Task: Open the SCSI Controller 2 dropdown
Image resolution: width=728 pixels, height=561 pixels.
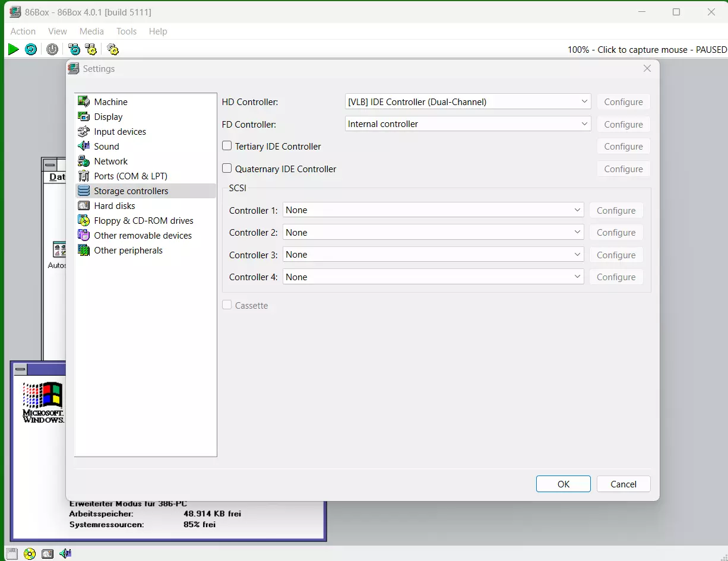Action: (433, 233)
